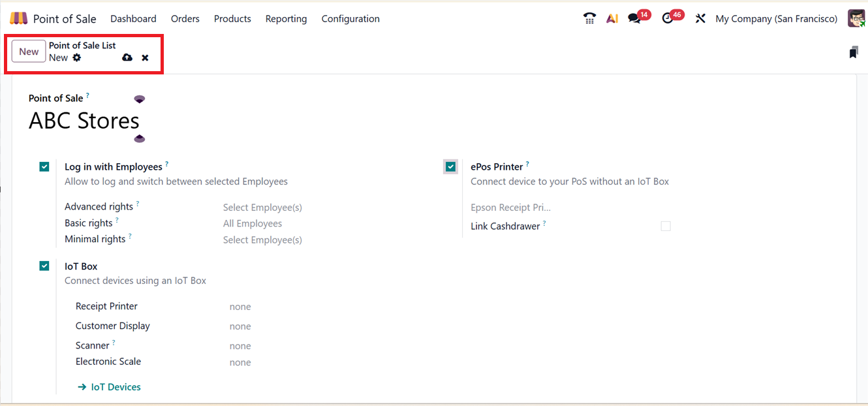This screenshot has height=406, width=868.
Task: Open the activities clock icon
Action: pyautogui.click(x=668, y=18)
